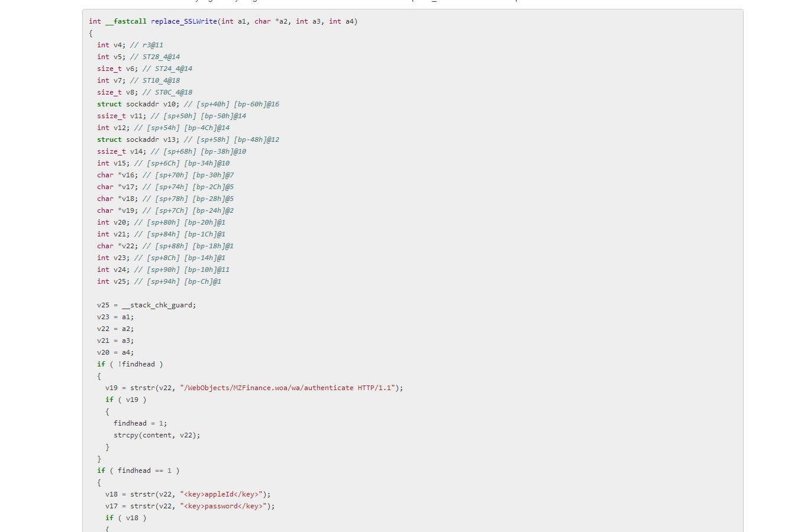Click the 'strcpy(content, v22);' call
The height and width of the screenshot is (532, 788).
pos(157,435)
